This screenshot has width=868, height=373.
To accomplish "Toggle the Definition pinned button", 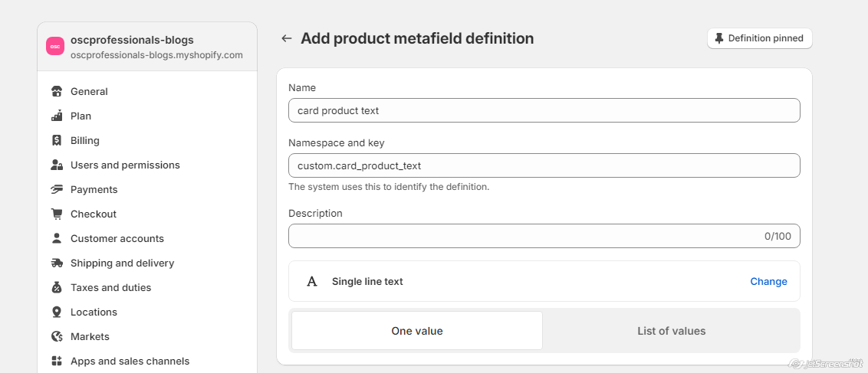I will (x=759, y=38).
